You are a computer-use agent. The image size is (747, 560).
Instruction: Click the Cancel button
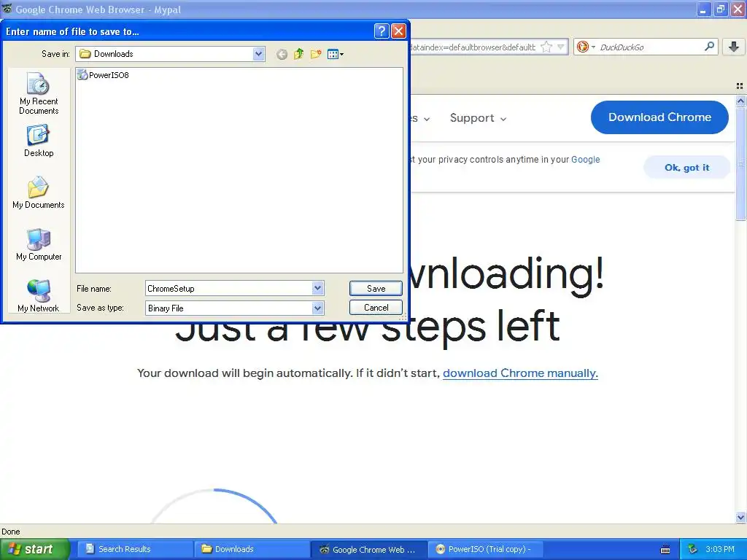(x=376, y=308)
